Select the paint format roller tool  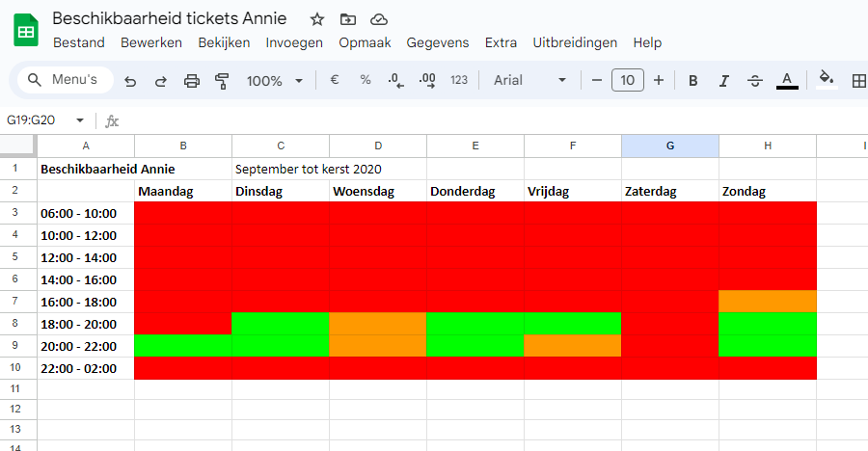click(222, 81)
